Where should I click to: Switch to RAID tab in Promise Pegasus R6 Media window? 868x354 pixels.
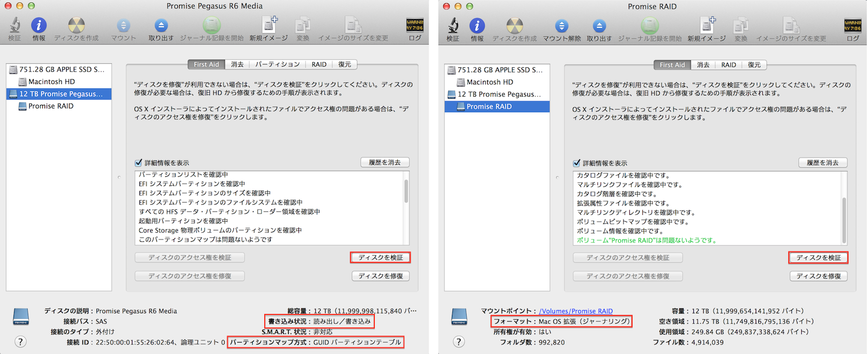tap(319, 64)
